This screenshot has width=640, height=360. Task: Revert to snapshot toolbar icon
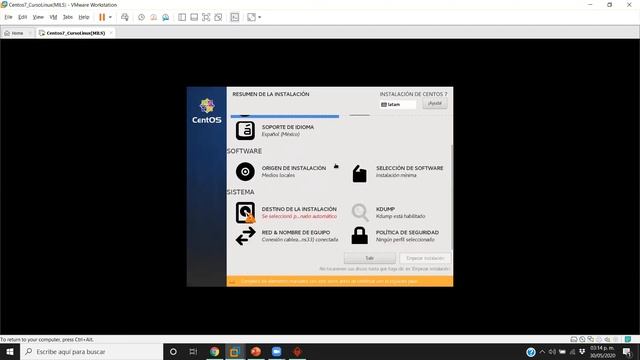coord(153,17)
